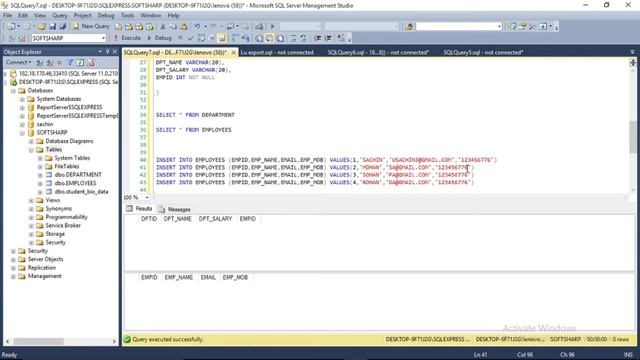Click the New Project icon

11,26
